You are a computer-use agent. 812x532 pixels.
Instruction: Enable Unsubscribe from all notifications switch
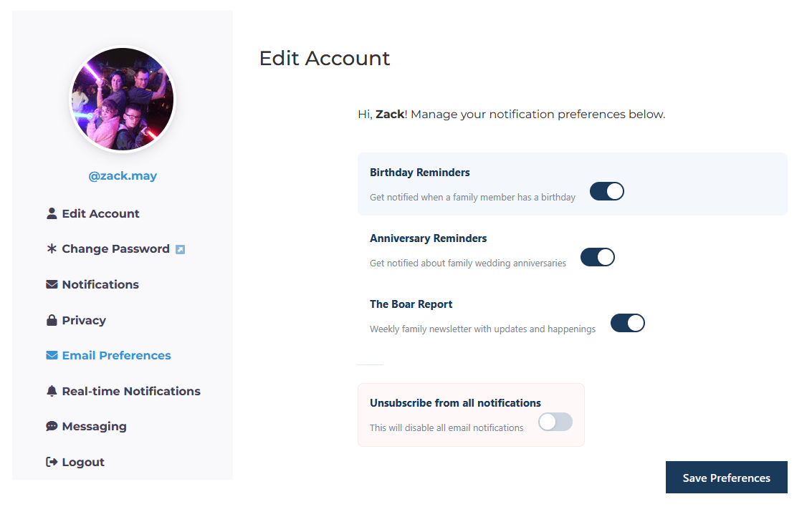coord(555,422)
